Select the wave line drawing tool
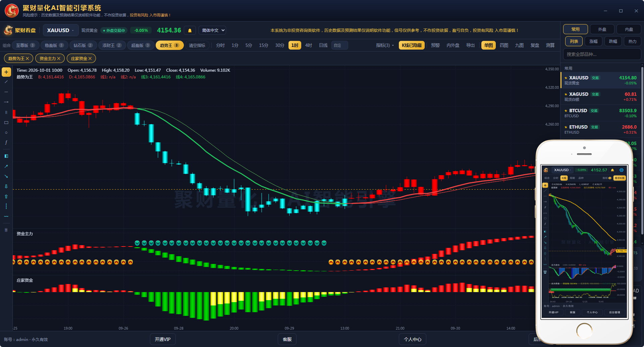 [6, 216]
